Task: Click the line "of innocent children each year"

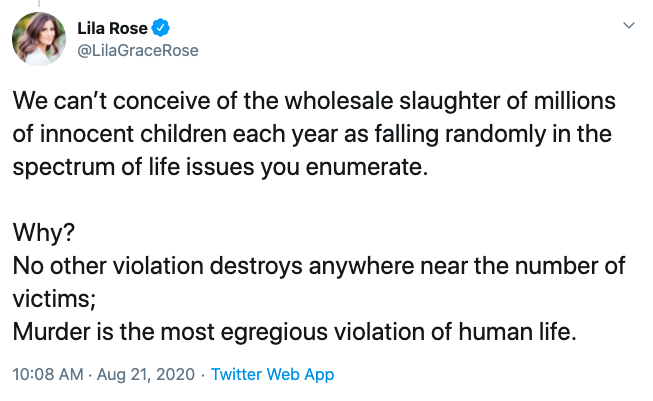Action: [311, 135]
